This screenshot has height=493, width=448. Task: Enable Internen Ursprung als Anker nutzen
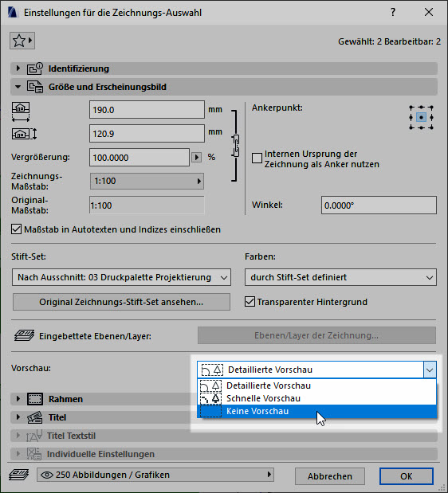coord(257,158)
